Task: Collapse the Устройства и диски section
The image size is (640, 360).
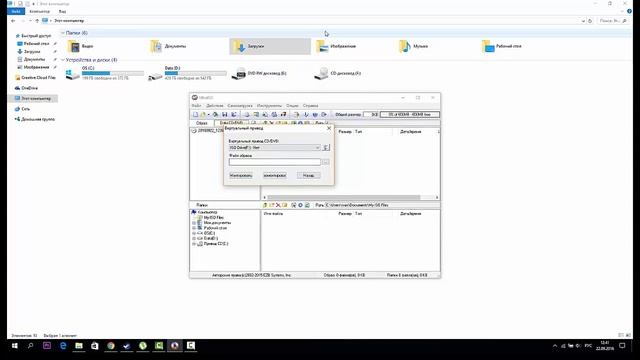Action: point(63,60)
